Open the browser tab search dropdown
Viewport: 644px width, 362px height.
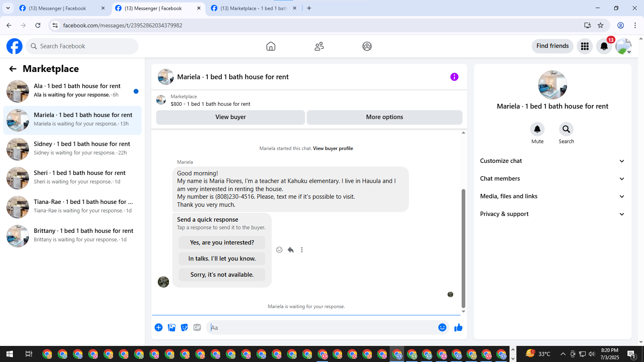coord(8,8)
